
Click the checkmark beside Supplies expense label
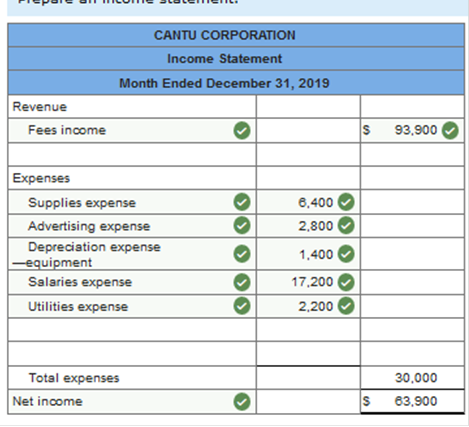(x=242, y=202)
